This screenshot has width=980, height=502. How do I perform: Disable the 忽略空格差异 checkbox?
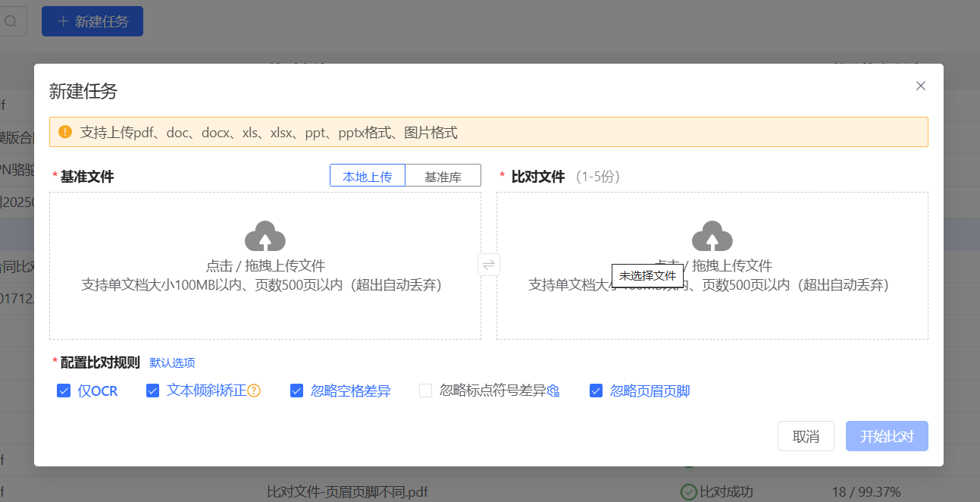297,391
